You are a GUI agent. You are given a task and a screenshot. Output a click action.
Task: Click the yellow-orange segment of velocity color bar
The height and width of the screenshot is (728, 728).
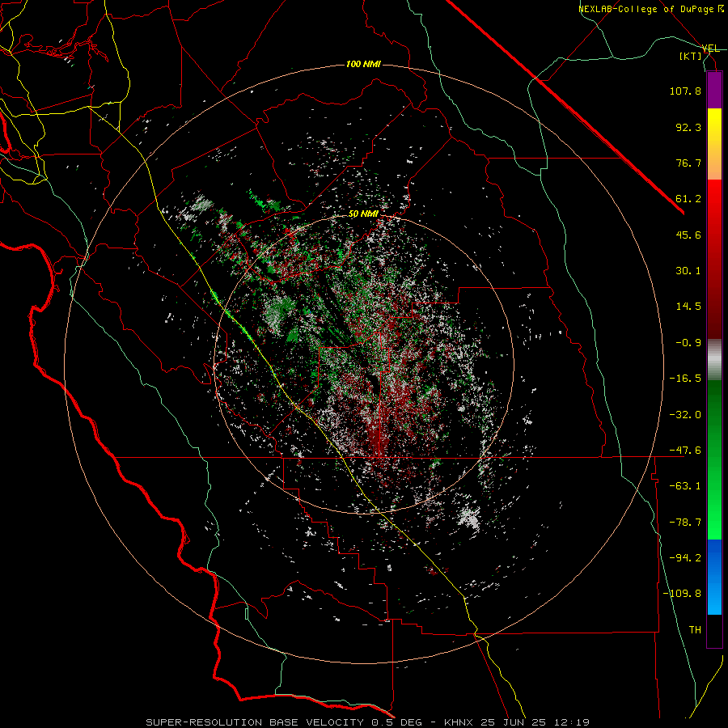pos(714,144)
